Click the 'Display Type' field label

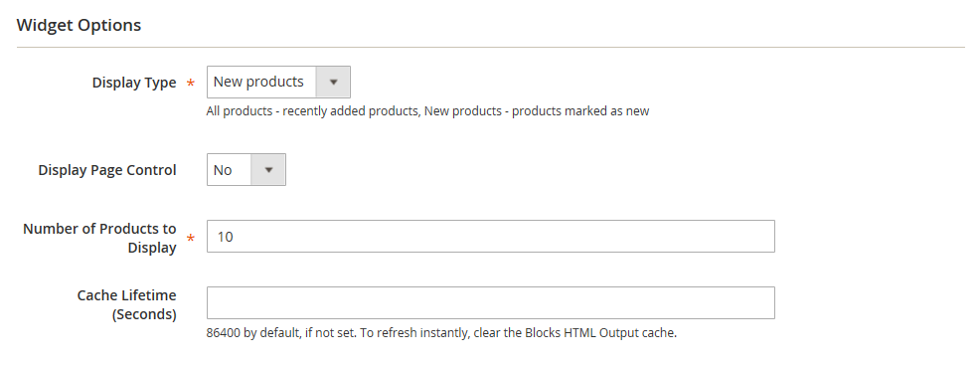[134, 83]
